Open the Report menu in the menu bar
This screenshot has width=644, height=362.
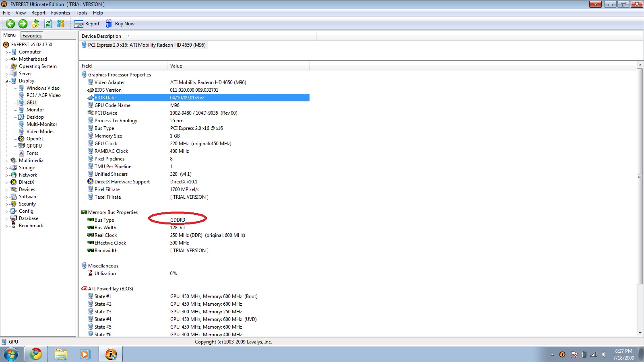(x=38, y=13)
